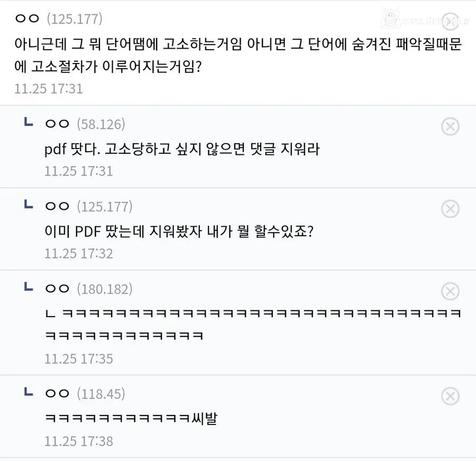Click the 11.25 17:31 timestamp on the top comment

point(48,88)
